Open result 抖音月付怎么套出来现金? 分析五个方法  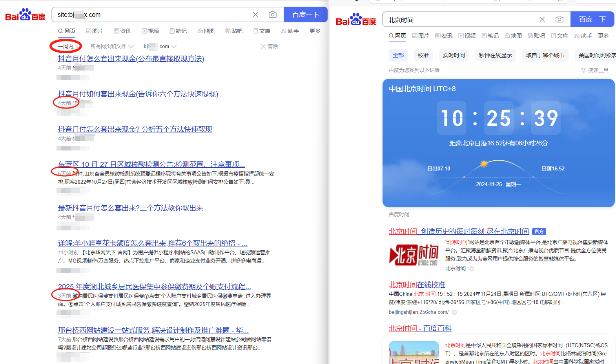[135, 129]
